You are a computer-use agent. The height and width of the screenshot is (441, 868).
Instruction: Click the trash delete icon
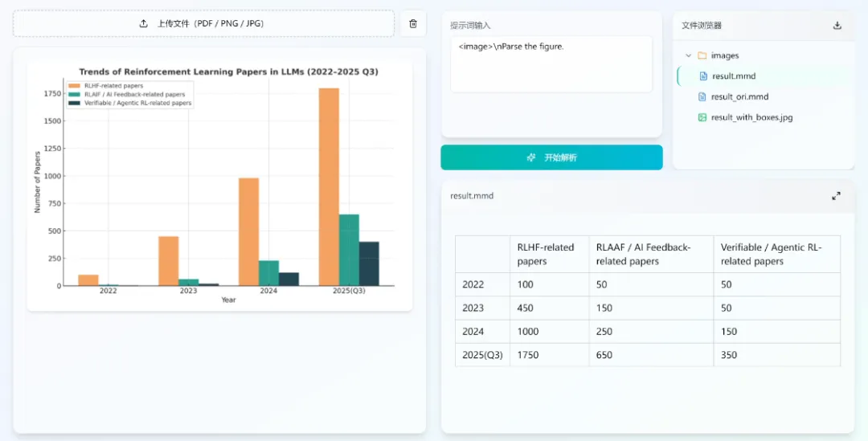(413, 23)
